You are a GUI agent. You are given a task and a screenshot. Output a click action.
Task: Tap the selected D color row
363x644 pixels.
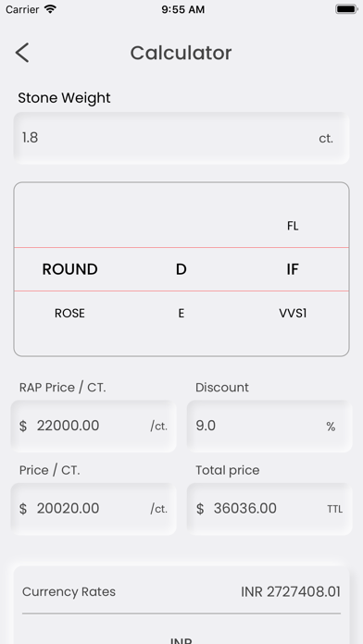tap(181, 269)
